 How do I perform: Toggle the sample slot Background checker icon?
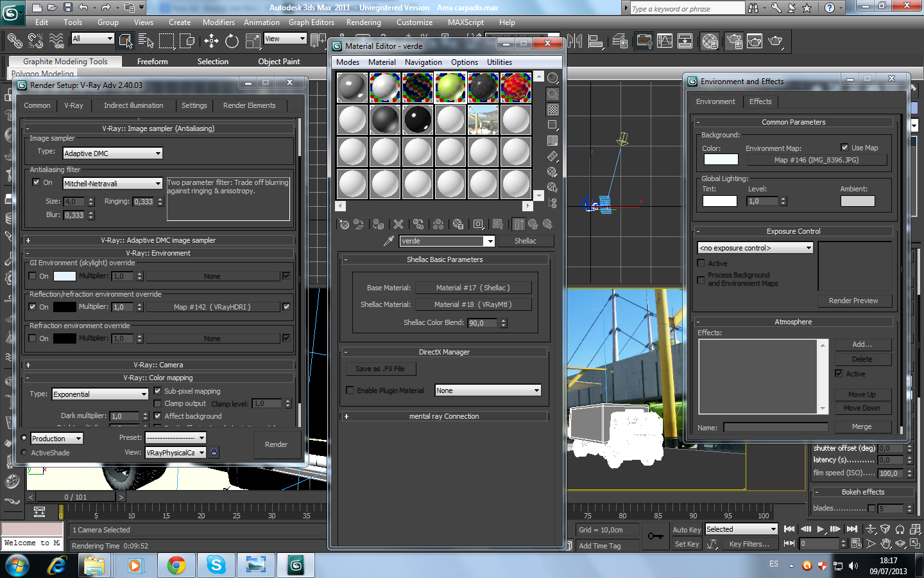click(552, 110)
